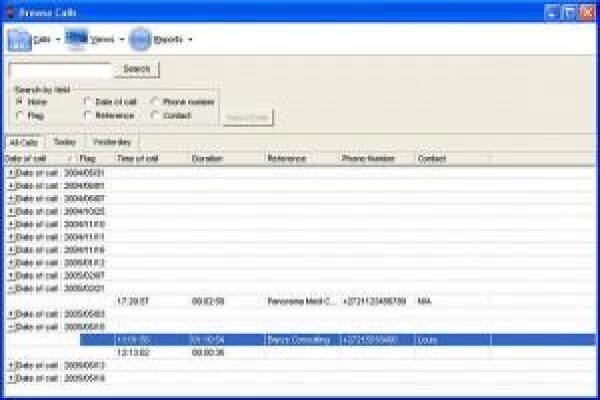Open the Calls dropdown arrow
This screenshot has height=400, width=600.
[58, 39]
